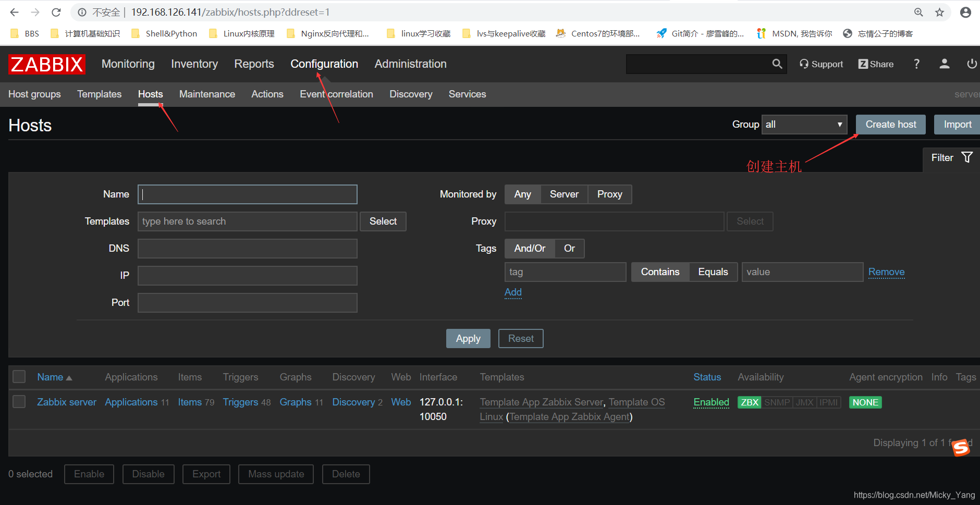980x505 pixels.
Task: Click Select button next to Templates field
Action: pos(383,221)
